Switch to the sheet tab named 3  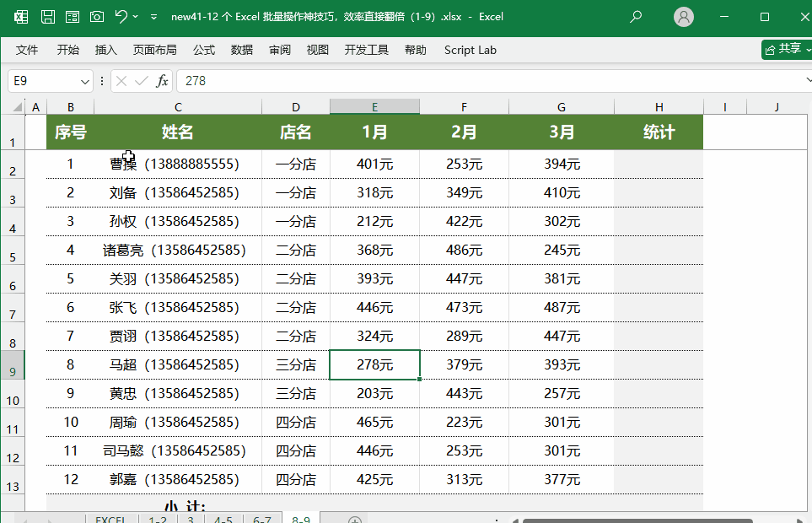coord(191,518)
